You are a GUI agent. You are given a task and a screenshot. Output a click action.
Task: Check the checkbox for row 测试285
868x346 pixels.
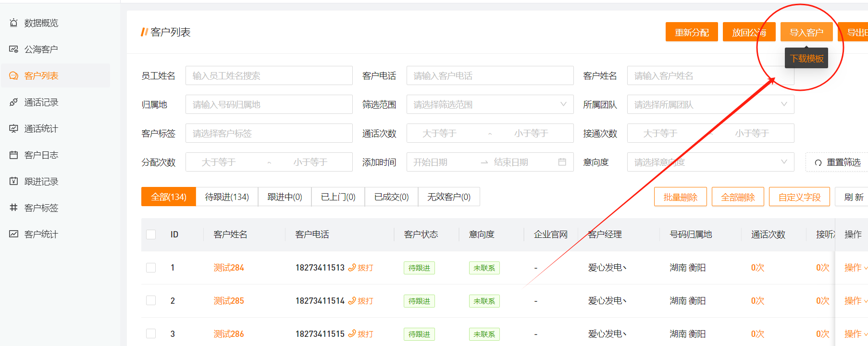(x=151, y=301)
